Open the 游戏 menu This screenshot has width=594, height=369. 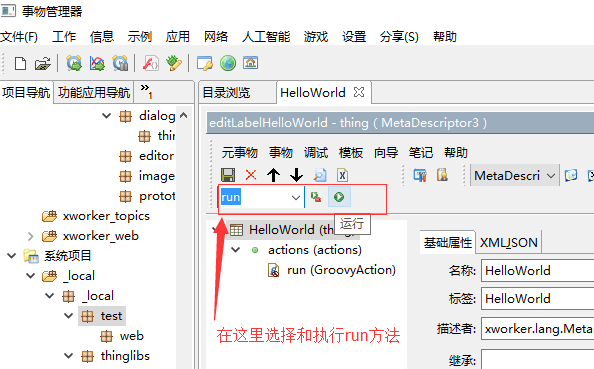click(316, 37)
